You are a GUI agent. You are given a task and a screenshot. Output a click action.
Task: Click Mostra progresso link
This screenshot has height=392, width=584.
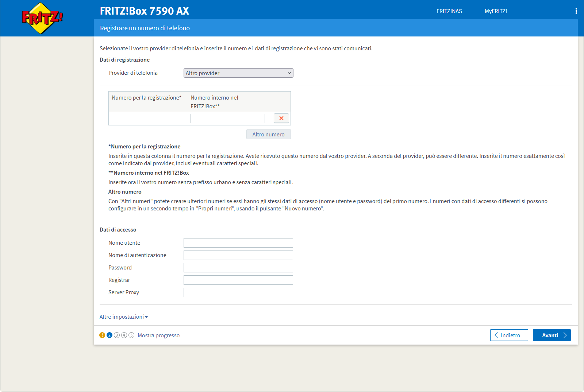pyautogui.click(x=158, y=335)
